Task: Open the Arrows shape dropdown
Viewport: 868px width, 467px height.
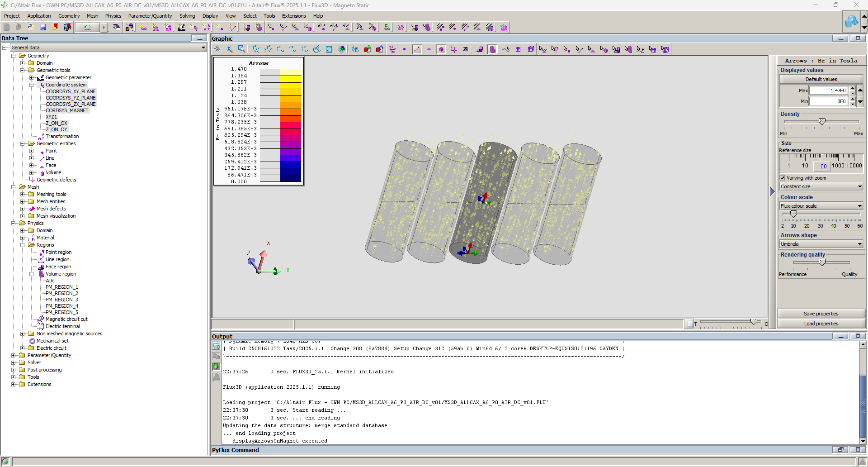Action: point(821,244)
